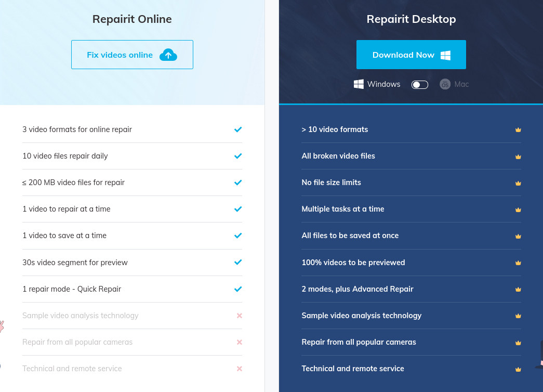Click the crown icon for All files saved at once
543x392 pixels.
click(x=518, y=236)
